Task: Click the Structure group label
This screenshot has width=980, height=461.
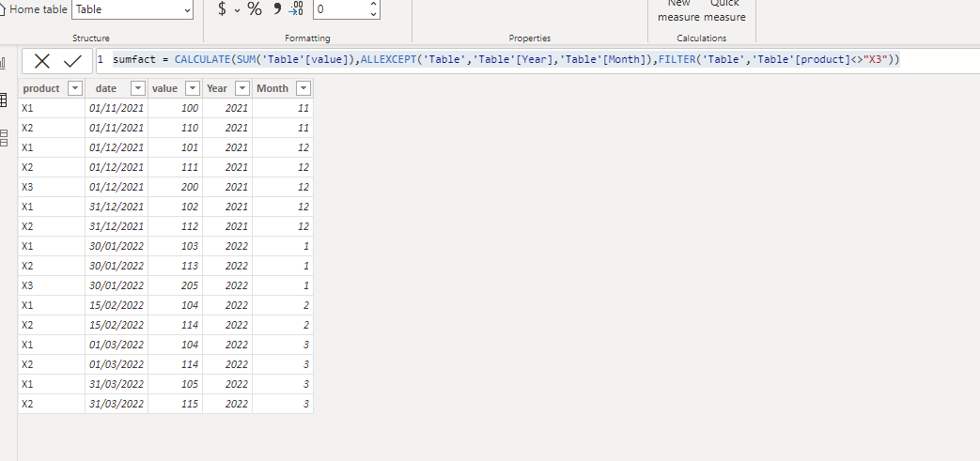Action: click(x=90, y=38)
